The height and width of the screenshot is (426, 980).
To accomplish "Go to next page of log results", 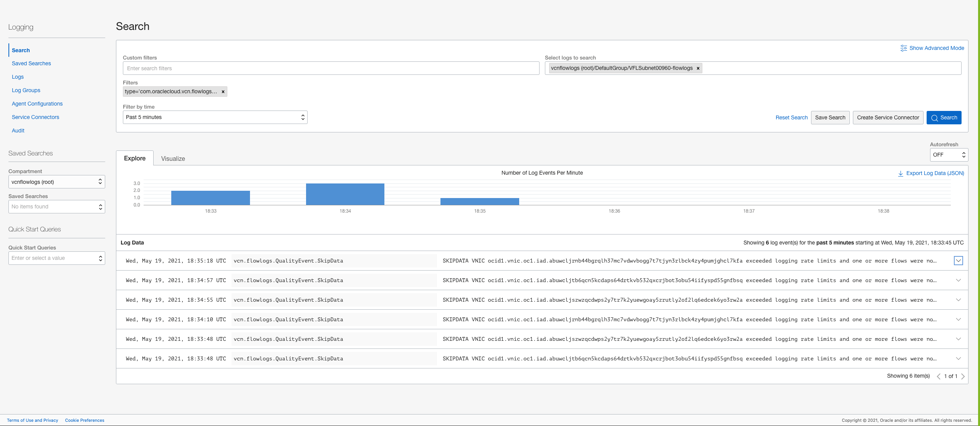I will [963, 376].
